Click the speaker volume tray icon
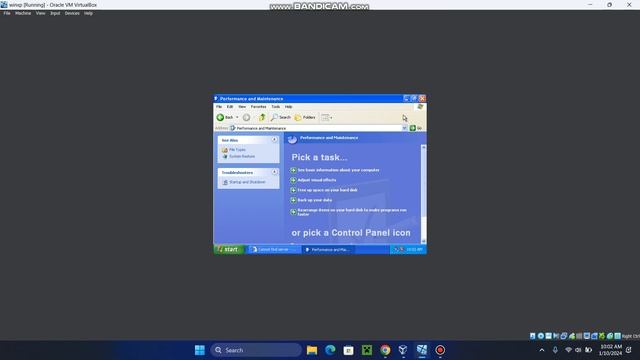The image size is (640, 360). pos(578,350)
